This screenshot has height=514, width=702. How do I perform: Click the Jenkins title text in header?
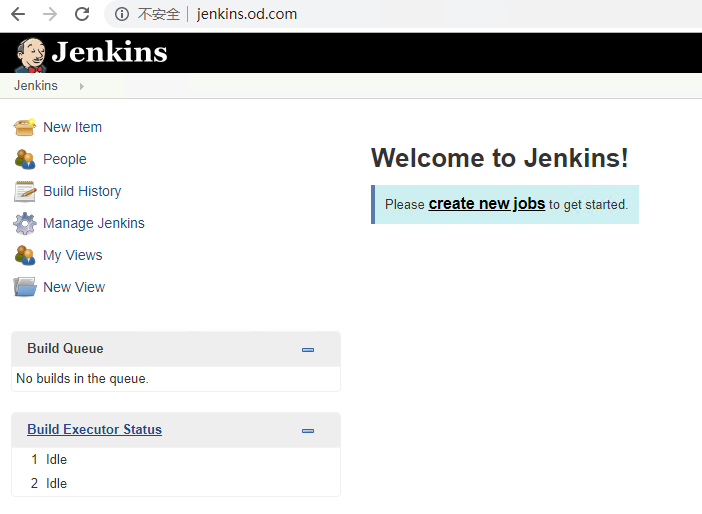109,53
